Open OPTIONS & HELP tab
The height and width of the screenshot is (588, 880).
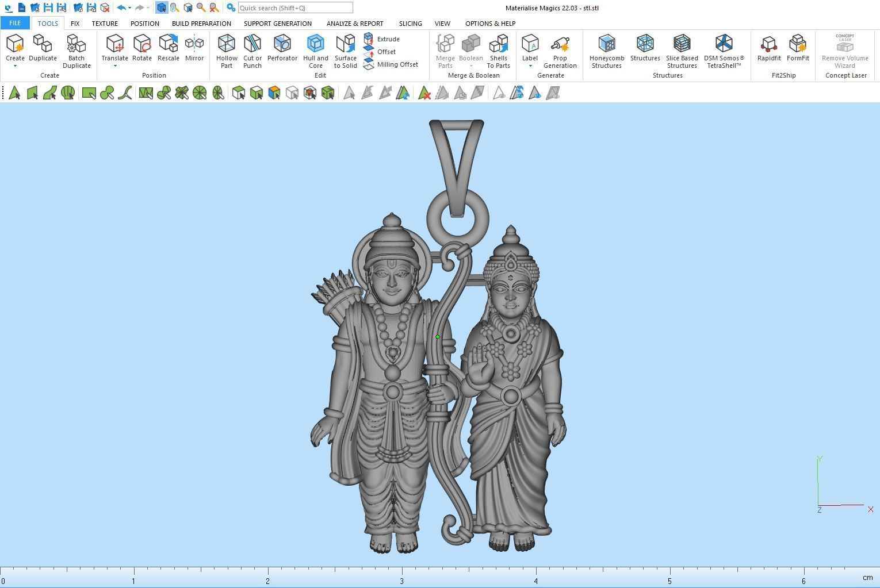pos(490,24)
